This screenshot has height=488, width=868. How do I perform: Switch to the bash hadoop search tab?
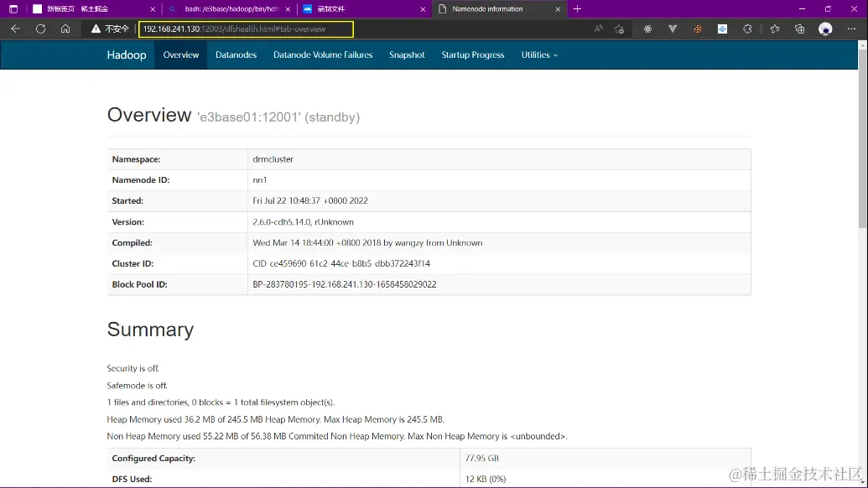coord(230,9)
